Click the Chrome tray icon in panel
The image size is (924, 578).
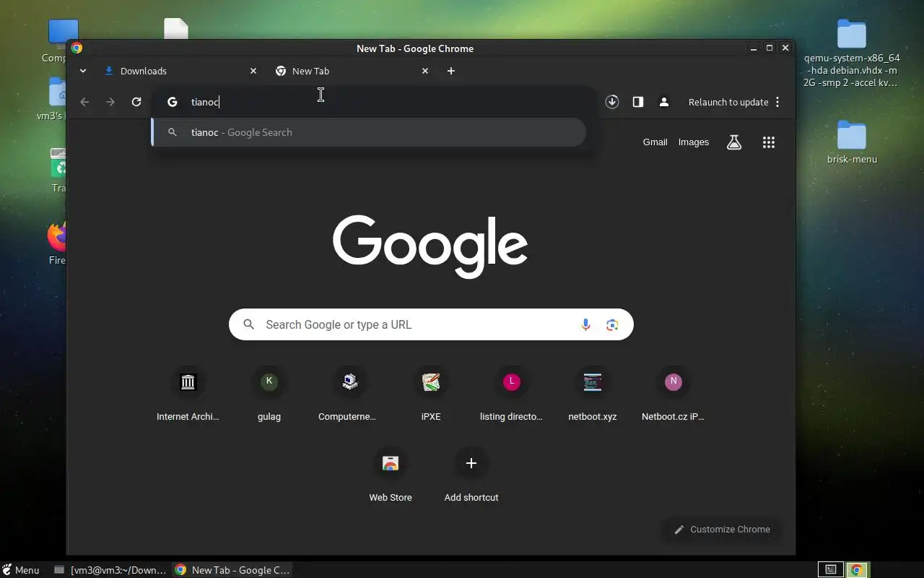tap(857, 570)
